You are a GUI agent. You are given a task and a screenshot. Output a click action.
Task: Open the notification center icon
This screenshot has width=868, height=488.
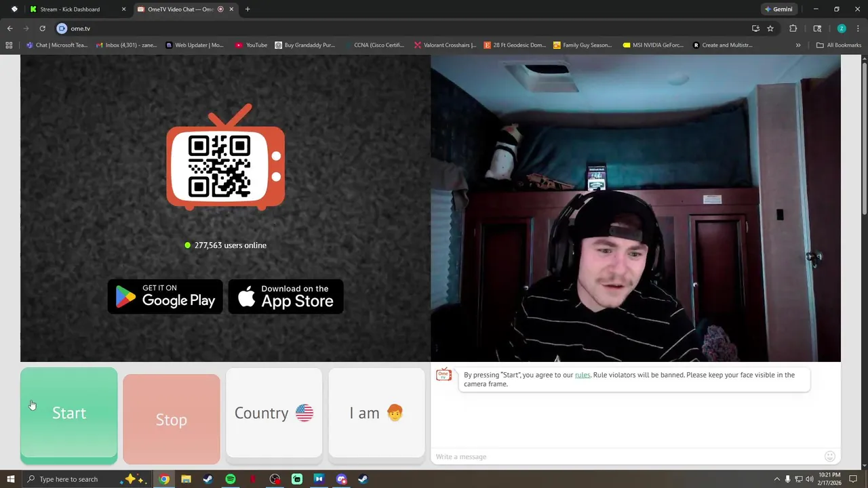(853, 479)
